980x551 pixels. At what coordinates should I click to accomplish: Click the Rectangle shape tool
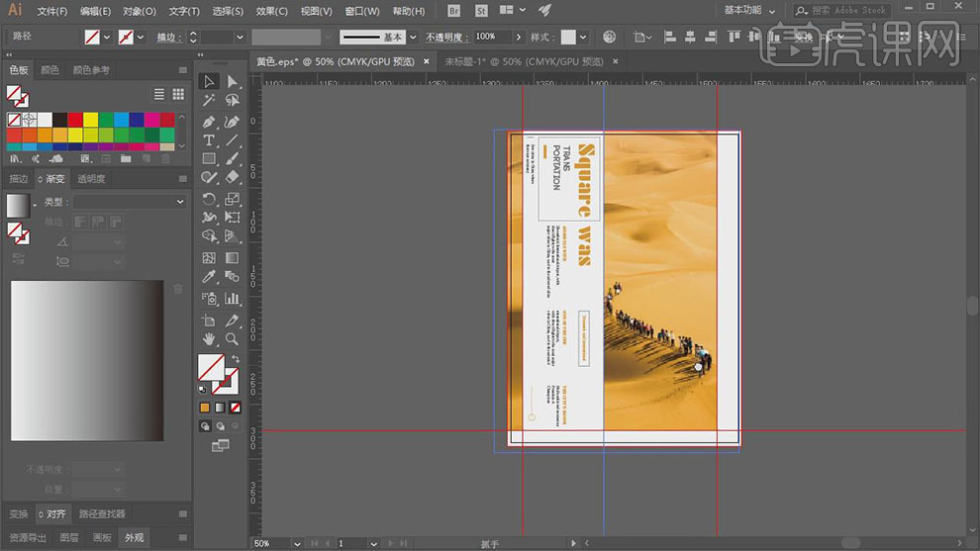point(209,159)
